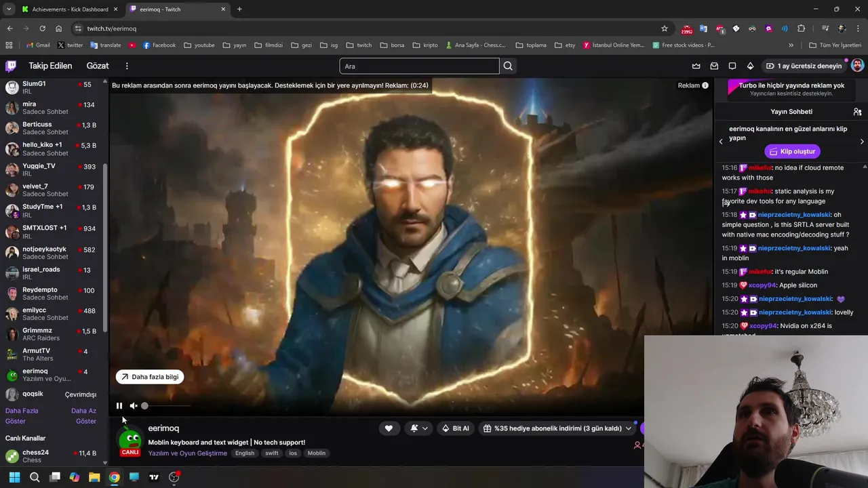The image size is (868, 488).
Task: Click the swift tag
Action: tap(272, 453)
